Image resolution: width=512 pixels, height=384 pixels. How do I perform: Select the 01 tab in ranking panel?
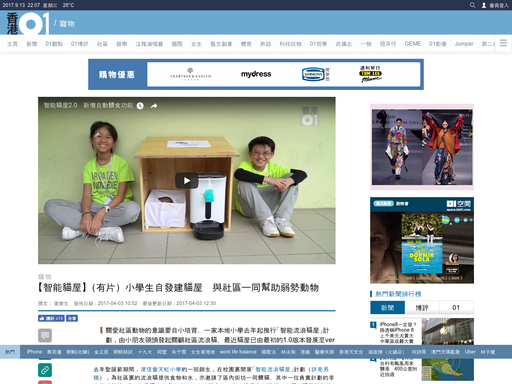click(456, 308)
